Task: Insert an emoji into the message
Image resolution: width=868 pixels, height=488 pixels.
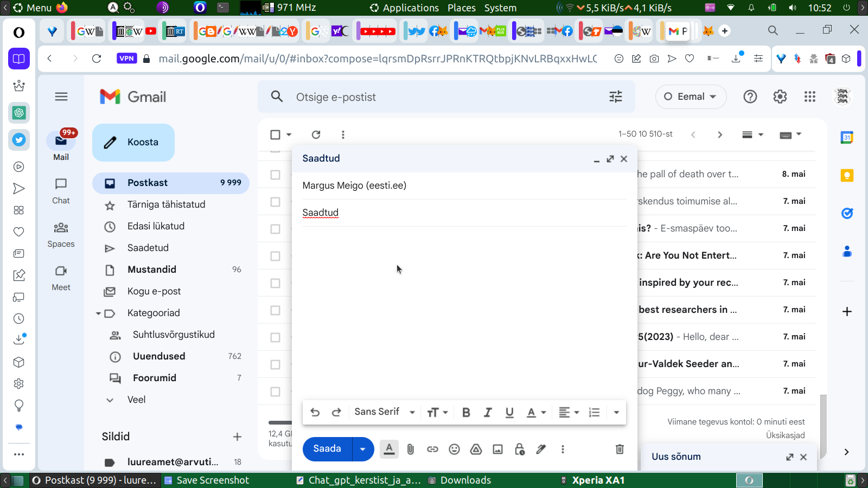Action: click(455, 449)
